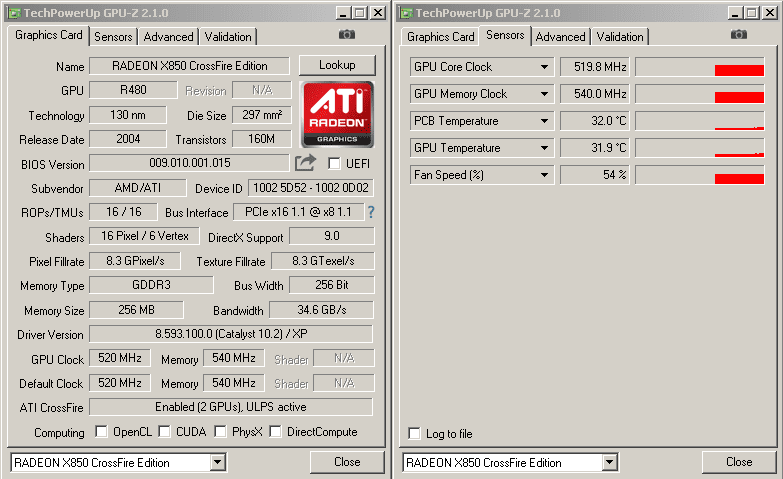
Task: Click Close button in Graphics Card window
Action: [347, 462]
